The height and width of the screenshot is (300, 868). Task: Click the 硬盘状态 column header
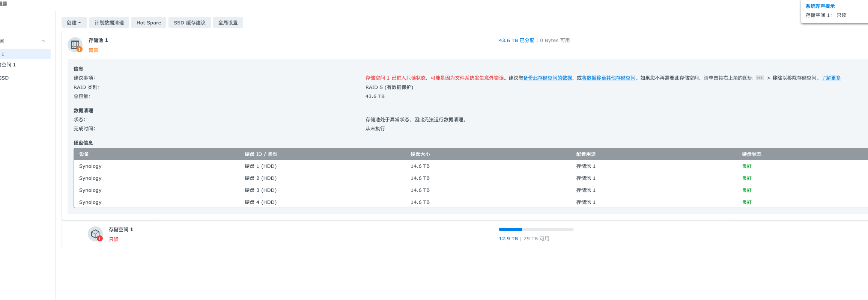pyautogui.click(x=751, y=154)
